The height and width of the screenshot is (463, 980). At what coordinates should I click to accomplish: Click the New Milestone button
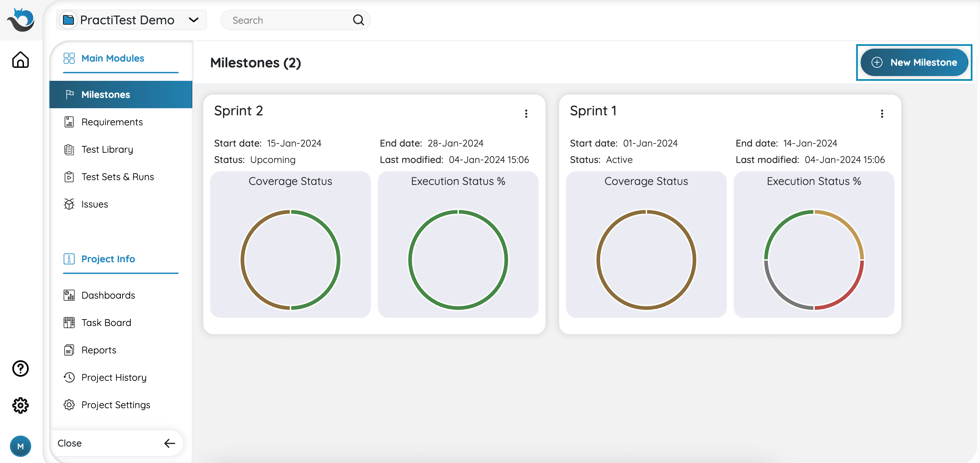[914, 62]
